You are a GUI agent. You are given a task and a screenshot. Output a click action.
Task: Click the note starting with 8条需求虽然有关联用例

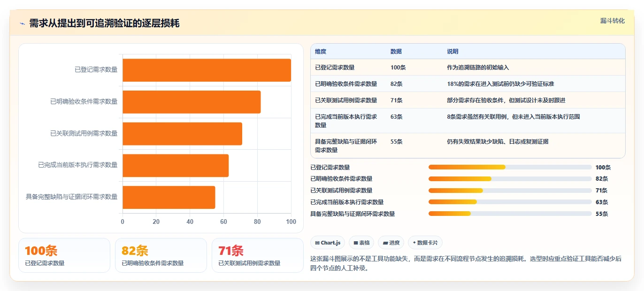(514, 117)
